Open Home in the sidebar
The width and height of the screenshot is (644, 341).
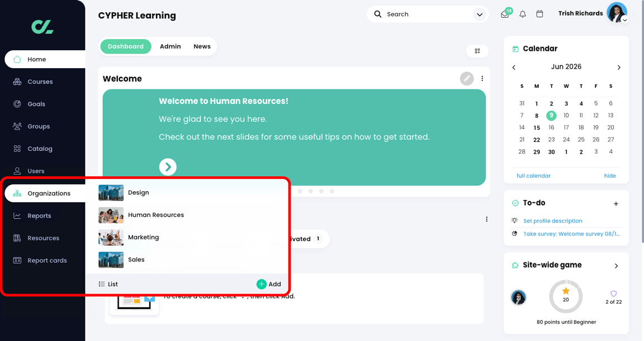45,59
